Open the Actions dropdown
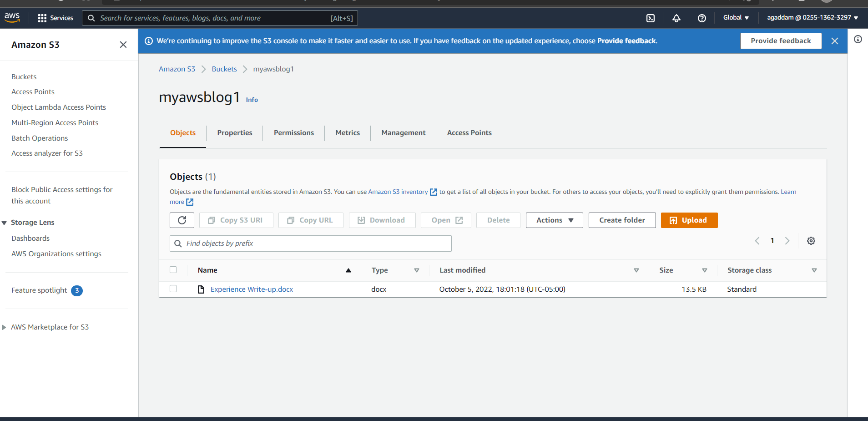 553,220
